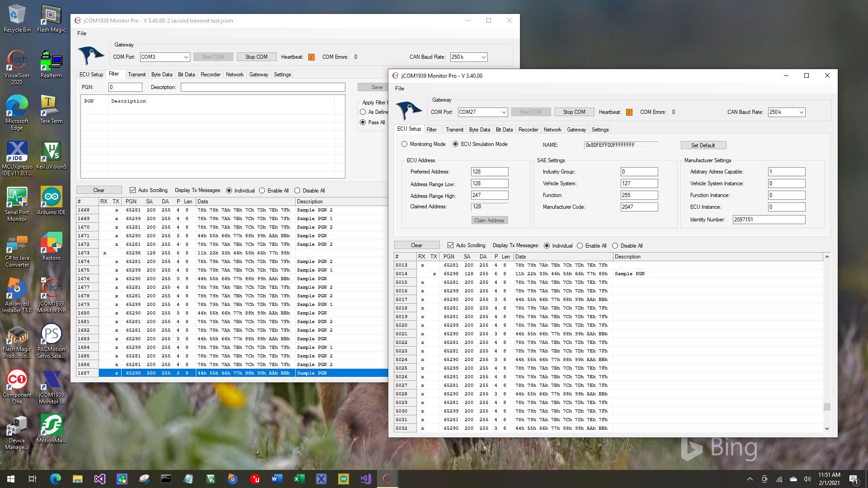
Task: Click the Claim Address button
Action: point(489,221)
